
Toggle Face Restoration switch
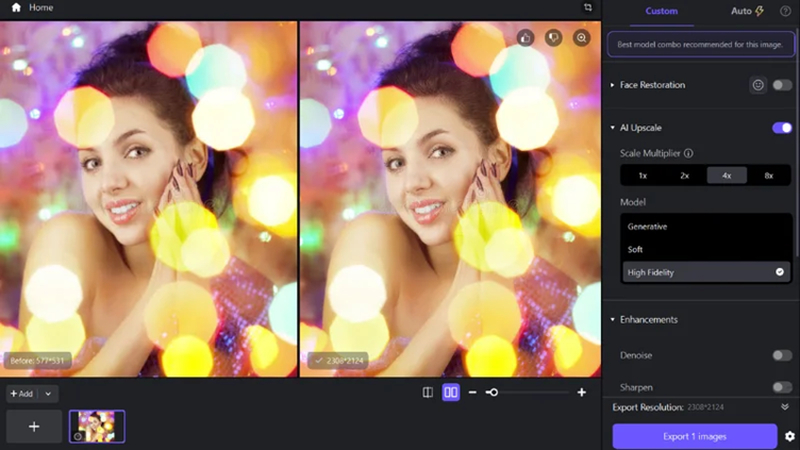coord(782,85)
